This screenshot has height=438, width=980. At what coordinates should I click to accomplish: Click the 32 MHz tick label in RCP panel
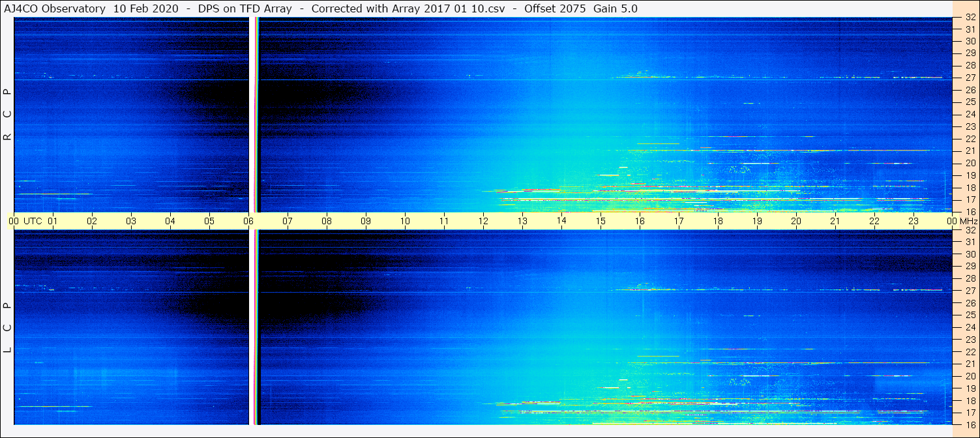tap(970, 18)
